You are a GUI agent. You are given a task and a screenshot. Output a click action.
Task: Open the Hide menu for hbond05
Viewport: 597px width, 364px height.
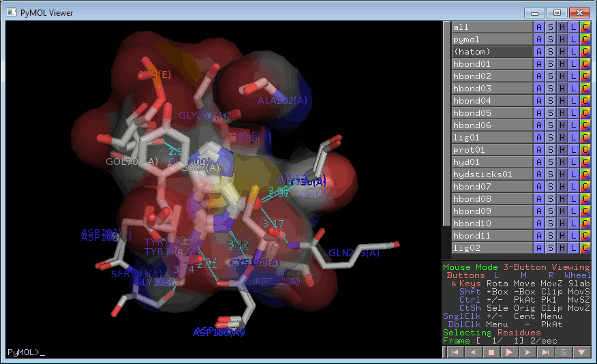[x=562, y=113]
